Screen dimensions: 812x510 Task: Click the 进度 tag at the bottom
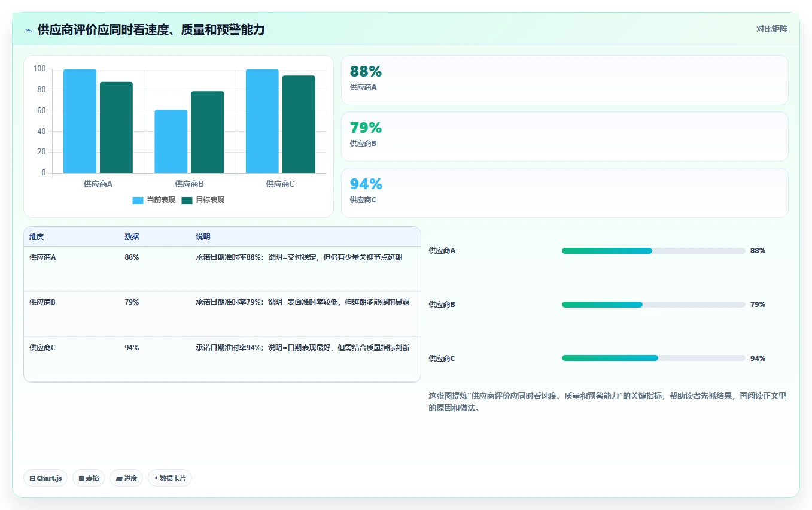click(126, 478)
